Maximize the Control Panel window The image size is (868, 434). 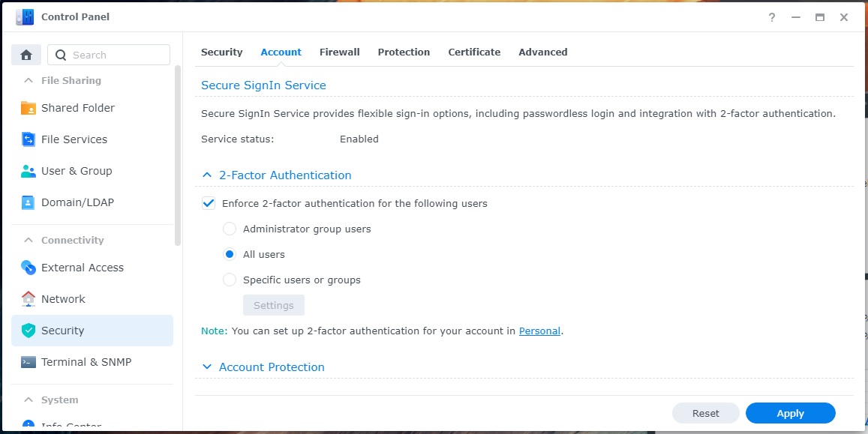click(820, 17)
